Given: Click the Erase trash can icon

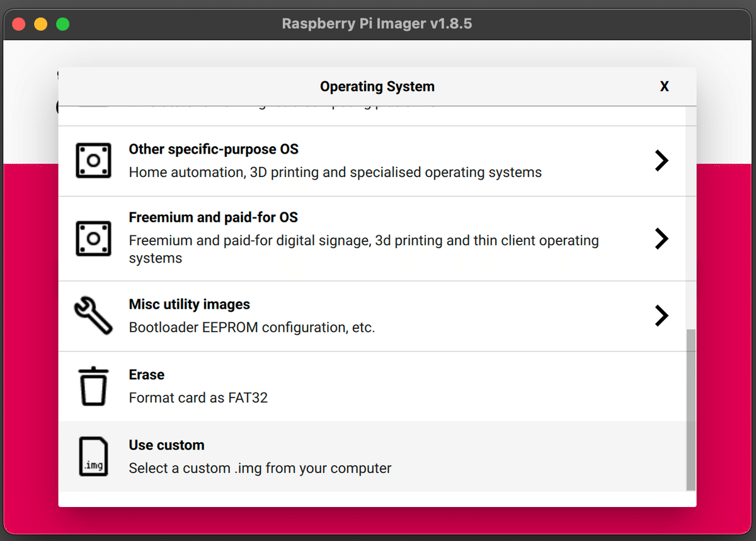Looking at the screenshot, I should pos(93,386).
